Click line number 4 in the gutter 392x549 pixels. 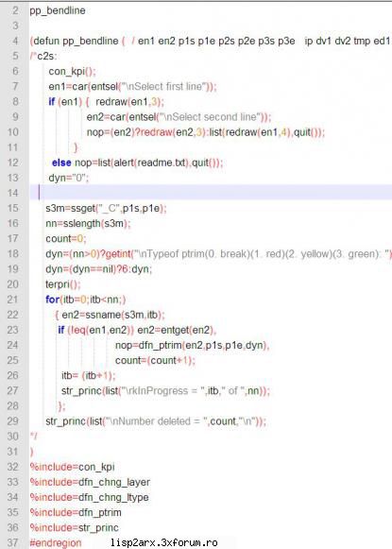tap(15, 41)
